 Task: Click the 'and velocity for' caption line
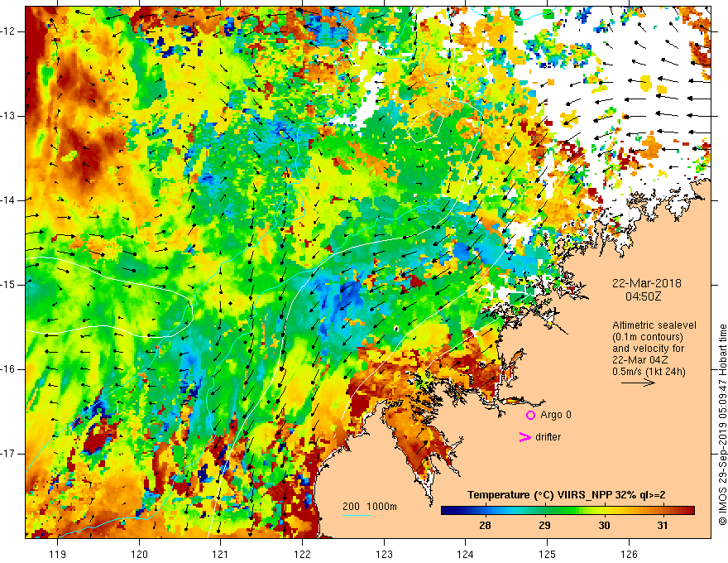pos(648,349)
